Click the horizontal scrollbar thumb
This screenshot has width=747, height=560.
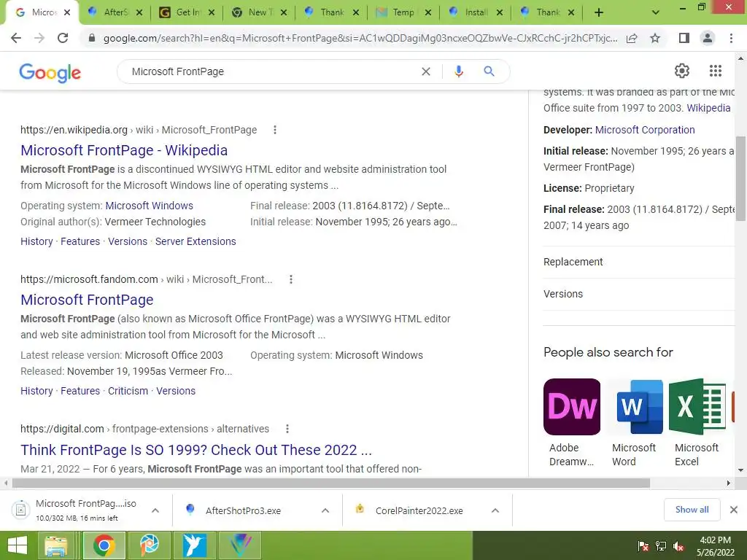pyautogui.click(x=331, y=483)
